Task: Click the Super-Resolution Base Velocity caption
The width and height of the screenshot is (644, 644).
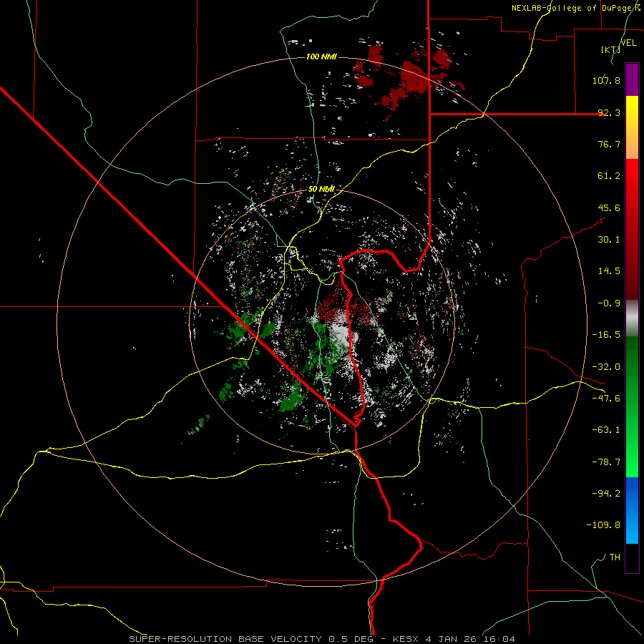Action: (321, 639)
